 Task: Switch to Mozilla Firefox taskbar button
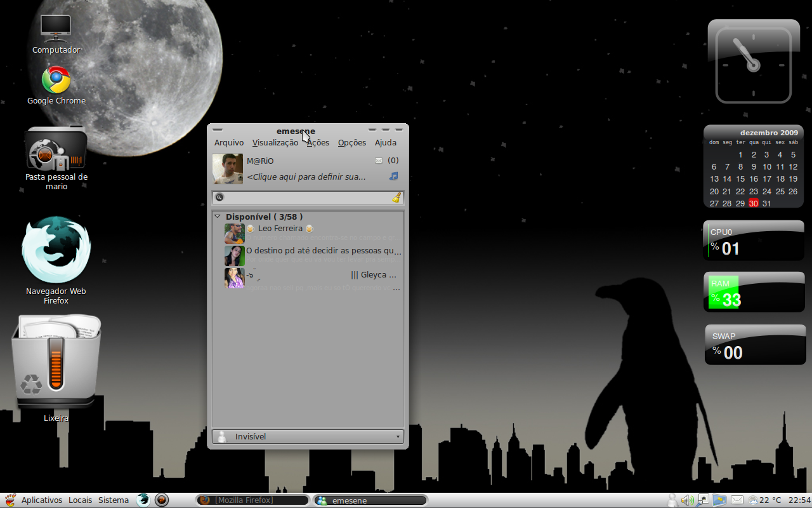click(x=252, y=500)
